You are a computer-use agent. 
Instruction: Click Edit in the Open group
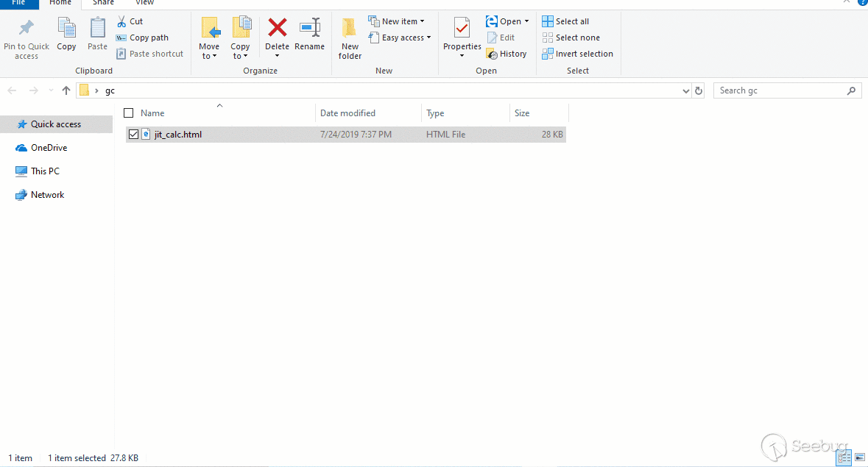click(501, 38)
